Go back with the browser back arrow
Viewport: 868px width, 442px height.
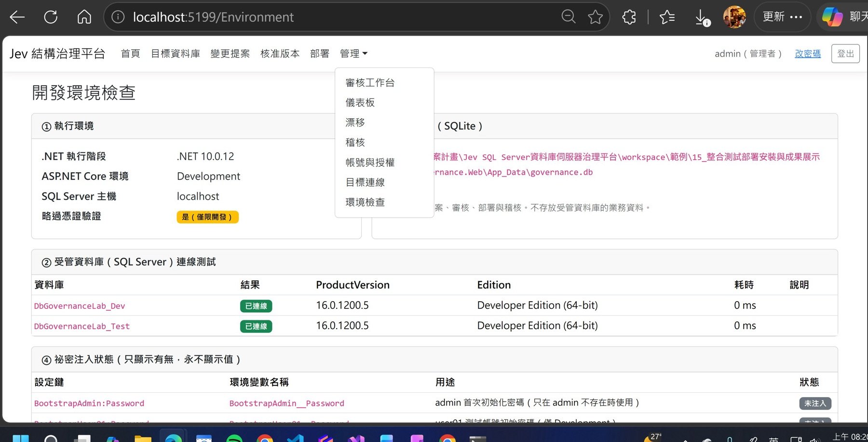[x=17, y=17]
